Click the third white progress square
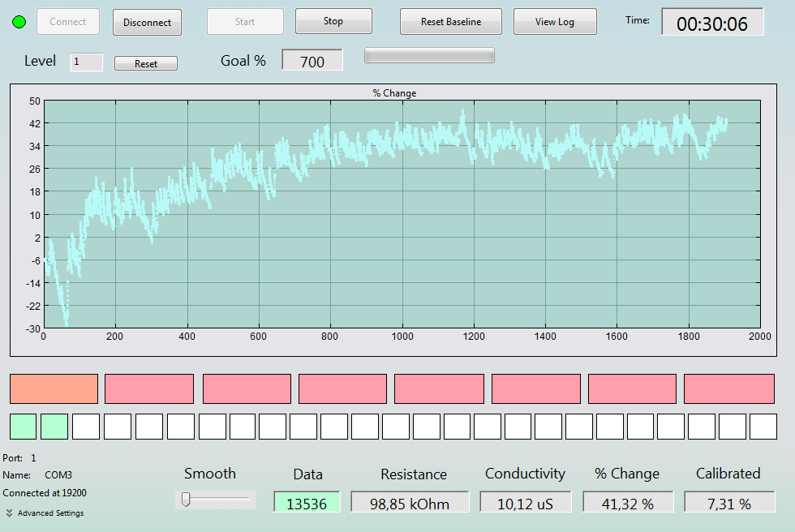The width and height of the screenshot is (795, 532). pyautogui.click(x=149, y=427)
